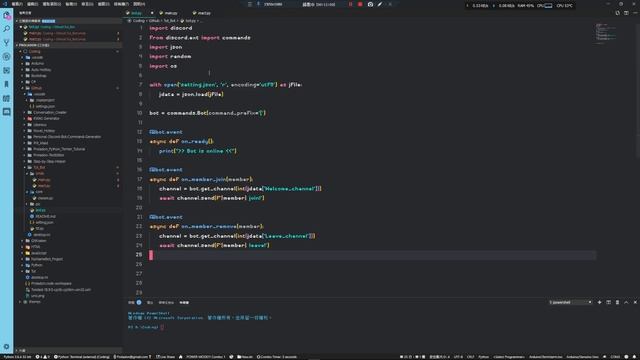Expand the themes root folder arrow
The width and height of the screenshot is (640, 360).
(x=20, y=302)
